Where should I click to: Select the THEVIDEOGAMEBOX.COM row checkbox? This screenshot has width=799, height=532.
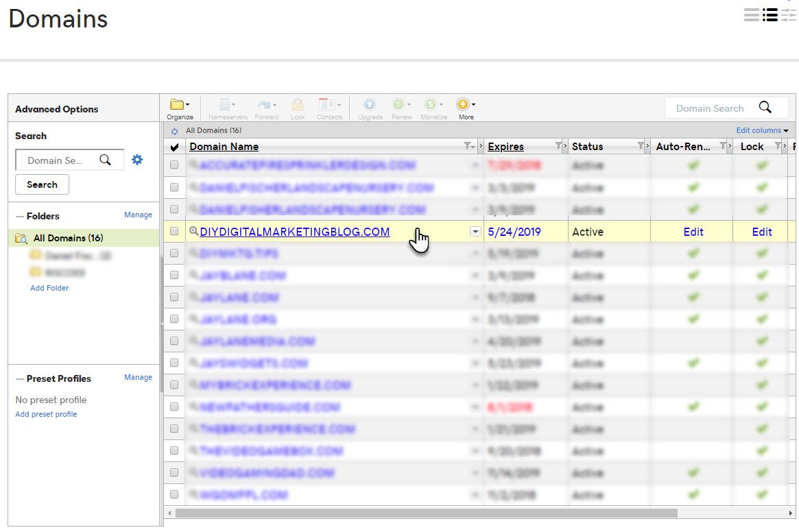point(174,450)
